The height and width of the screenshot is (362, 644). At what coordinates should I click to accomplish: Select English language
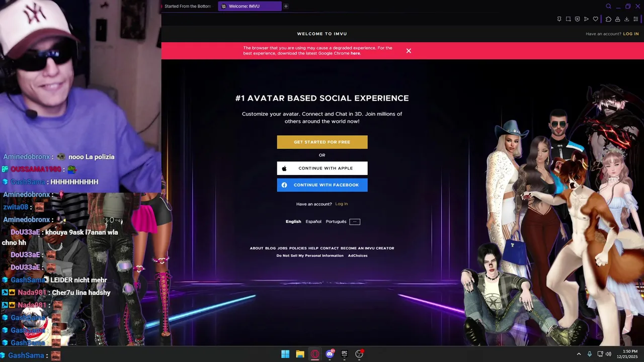[x=293, y=222]
